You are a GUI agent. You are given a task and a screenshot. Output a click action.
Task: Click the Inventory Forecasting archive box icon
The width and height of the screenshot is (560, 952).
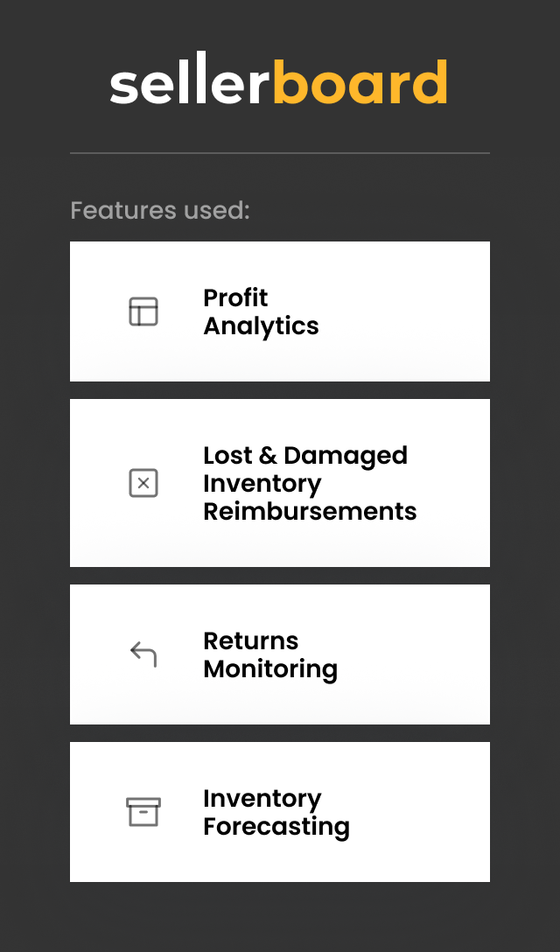point(143,812)
